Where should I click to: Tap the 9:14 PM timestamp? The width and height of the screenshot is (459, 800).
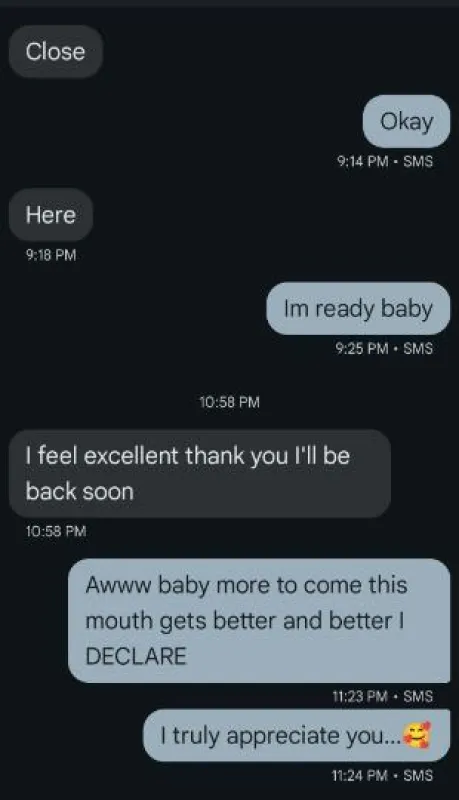(x=363, y=161)
